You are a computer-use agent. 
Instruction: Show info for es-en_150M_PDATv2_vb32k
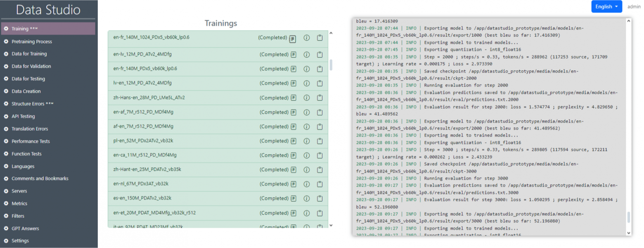point(307,199)
